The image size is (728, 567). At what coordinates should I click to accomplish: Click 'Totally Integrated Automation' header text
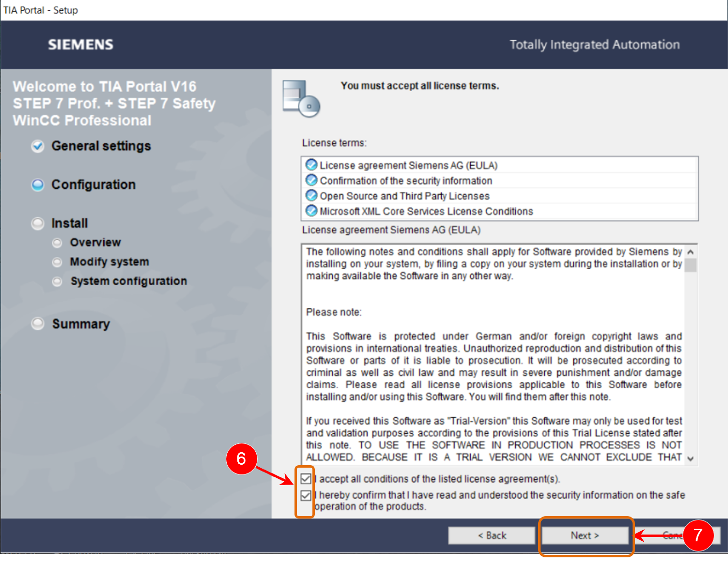595,45
